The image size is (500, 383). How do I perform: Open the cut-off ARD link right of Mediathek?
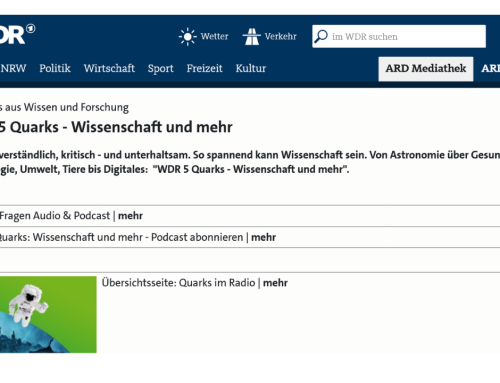point(490,68)
